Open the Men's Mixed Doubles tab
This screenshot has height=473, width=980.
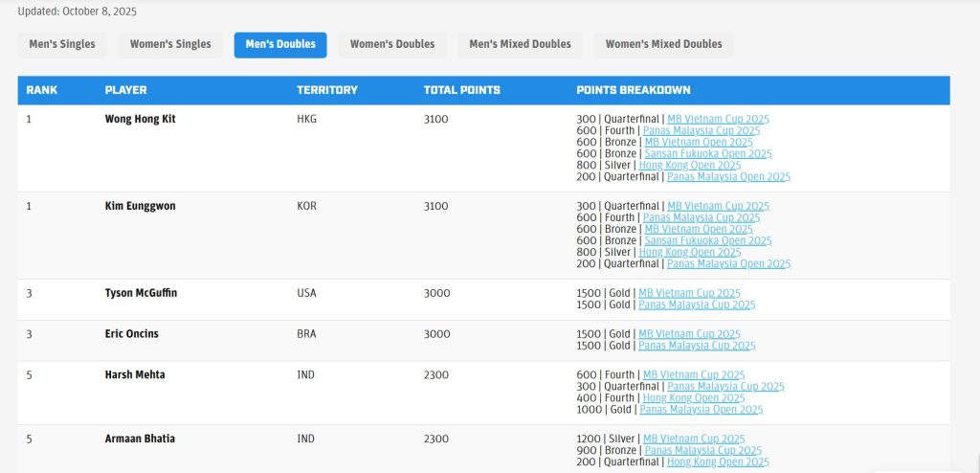pos(520,44)
